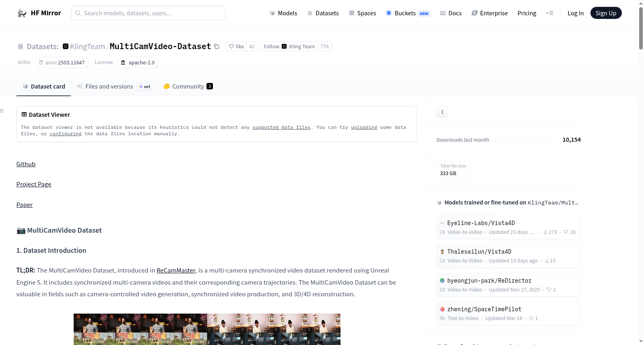Click the Downloads last month value 10,154
This screenshot has height=345, width=644.
click(x=572, y=140)
